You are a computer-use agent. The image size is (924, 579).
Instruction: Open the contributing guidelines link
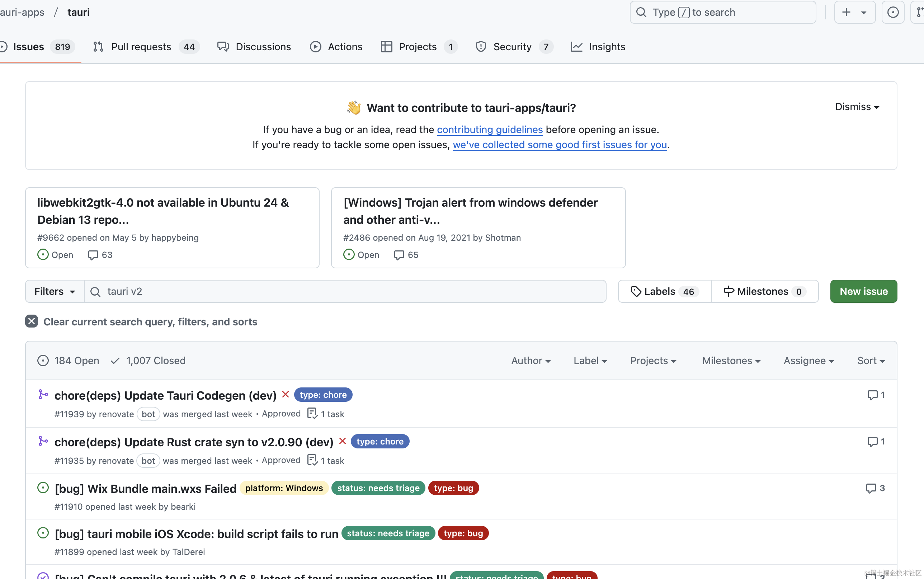pos(490,130)
